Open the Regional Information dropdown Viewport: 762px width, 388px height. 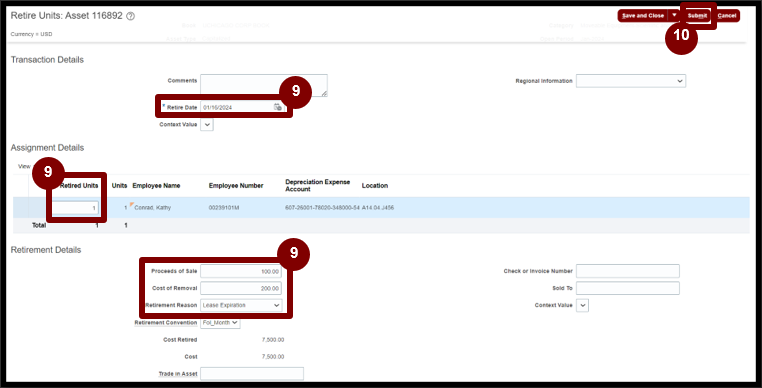(x=631, y=81)
